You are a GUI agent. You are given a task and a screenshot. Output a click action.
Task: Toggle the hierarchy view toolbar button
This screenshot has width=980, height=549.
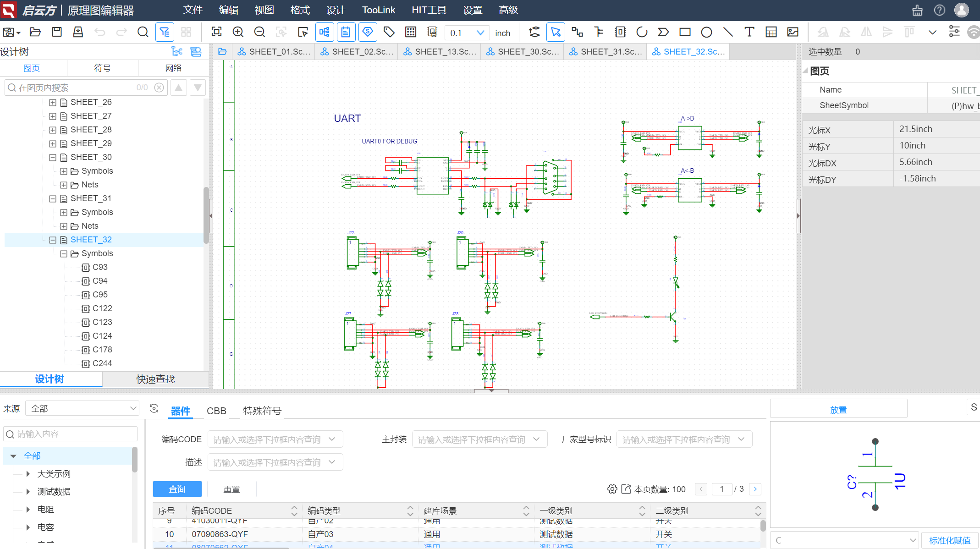(324, 32)
